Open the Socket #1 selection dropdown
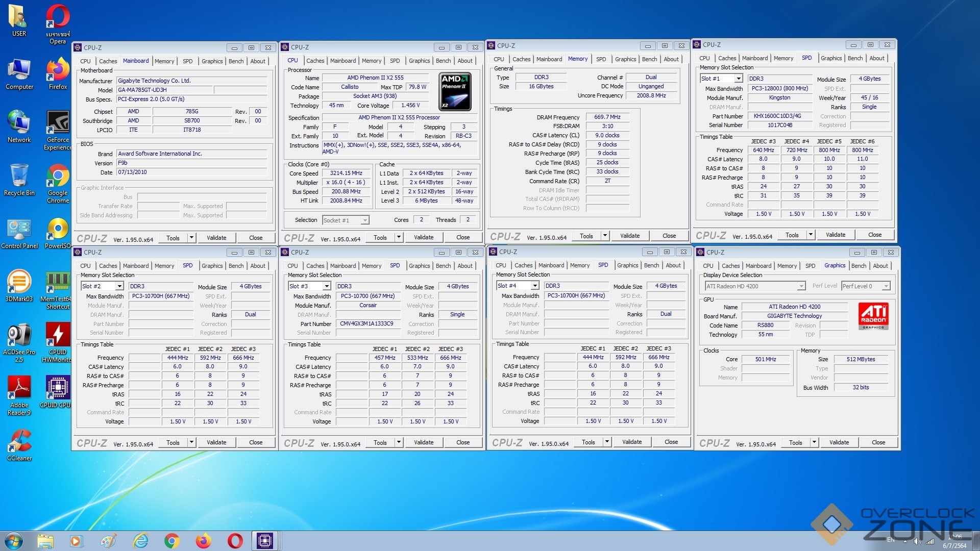The image size is (980, 551). pyautogui.click(x=364, y=220)
